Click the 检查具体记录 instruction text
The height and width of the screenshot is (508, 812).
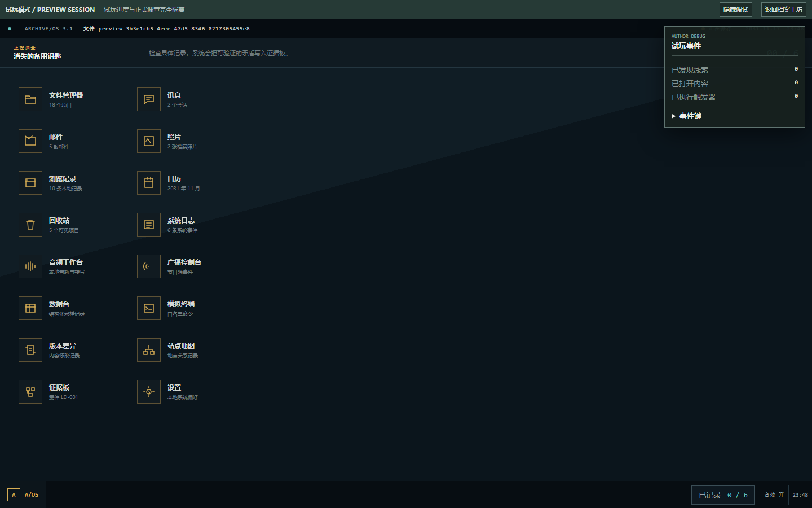point(219,53)
